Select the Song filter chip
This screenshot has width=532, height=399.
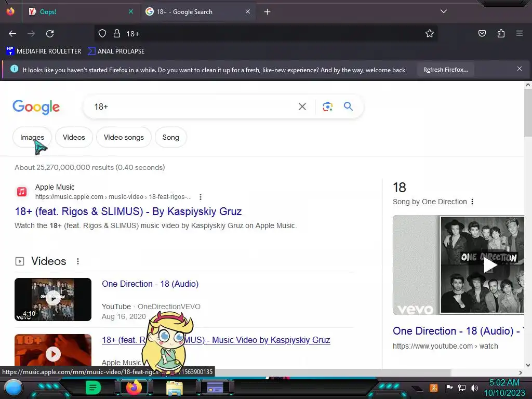click(x=170, y=137)
